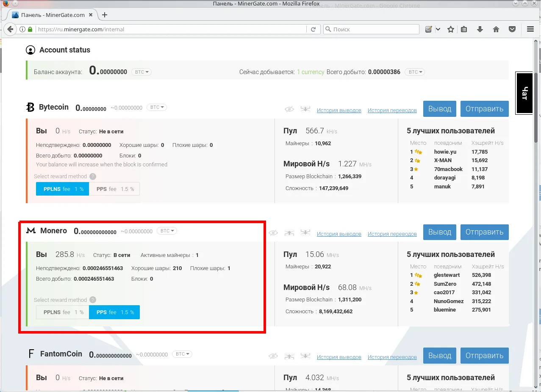Click Monero smart-mining drone icon
Image resolution: width=541 pixels, height=392 pixels.
click(x=289, y=233)
